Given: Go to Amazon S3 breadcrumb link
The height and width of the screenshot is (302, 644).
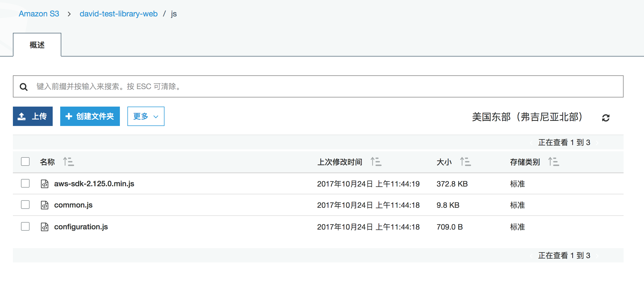Looking at the screenshot, I should point(39,14).
